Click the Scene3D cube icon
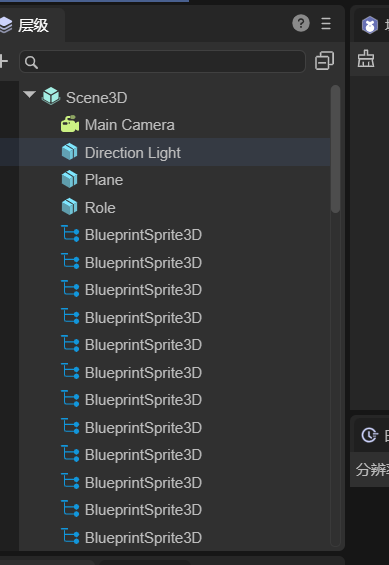The image size is (389, 565). click(x=51, y=96)
